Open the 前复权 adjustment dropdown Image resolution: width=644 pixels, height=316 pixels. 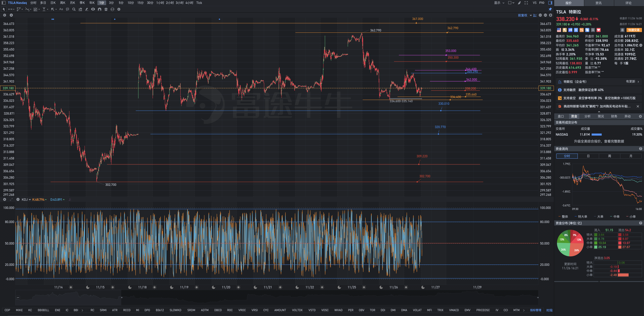point(524,15)
